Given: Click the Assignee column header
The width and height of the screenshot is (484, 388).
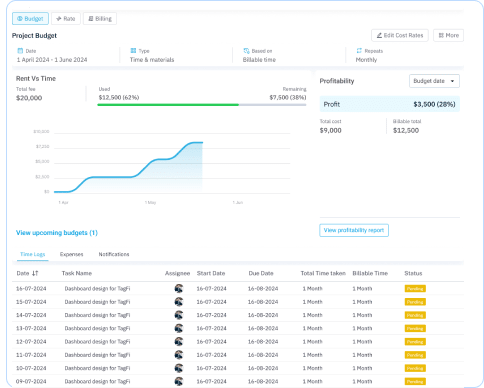Looking at the screenshot, I should pos(177,273).
